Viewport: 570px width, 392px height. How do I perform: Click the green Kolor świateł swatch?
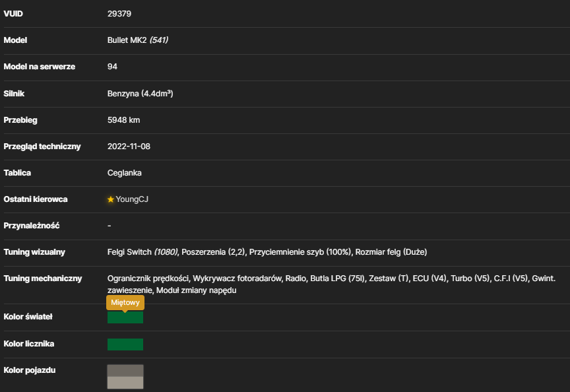pyautogui.click(x=125, y=317)
